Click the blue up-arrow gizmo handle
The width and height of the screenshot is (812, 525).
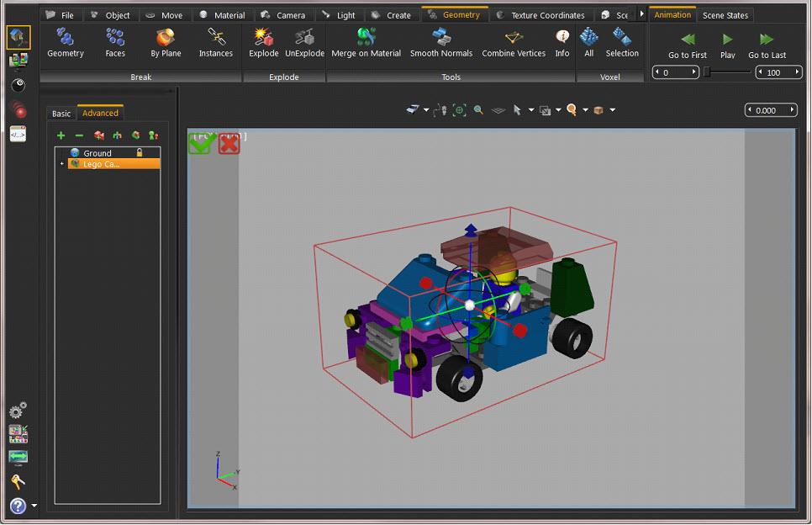tap(470, 230)
